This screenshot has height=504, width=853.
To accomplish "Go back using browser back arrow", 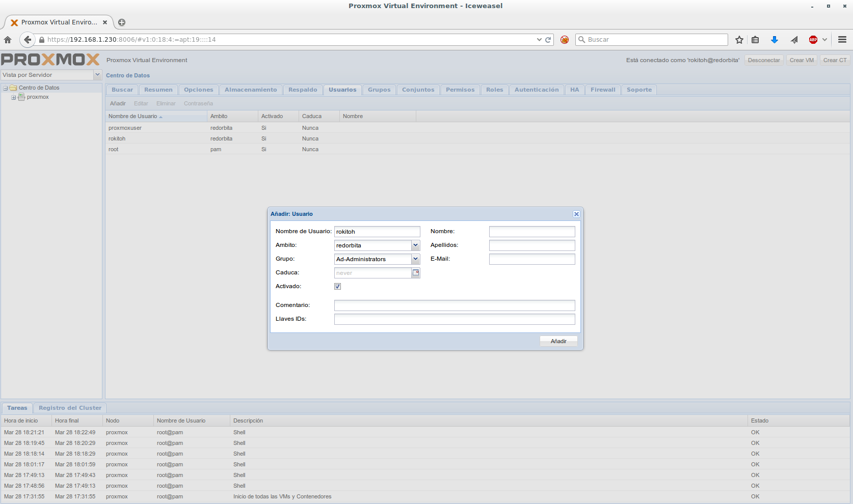I will 28,40.
